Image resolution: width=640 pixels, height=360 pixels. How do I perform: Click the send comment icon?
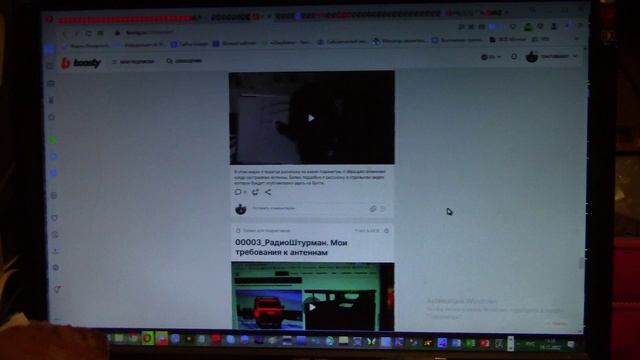(383, 209)
